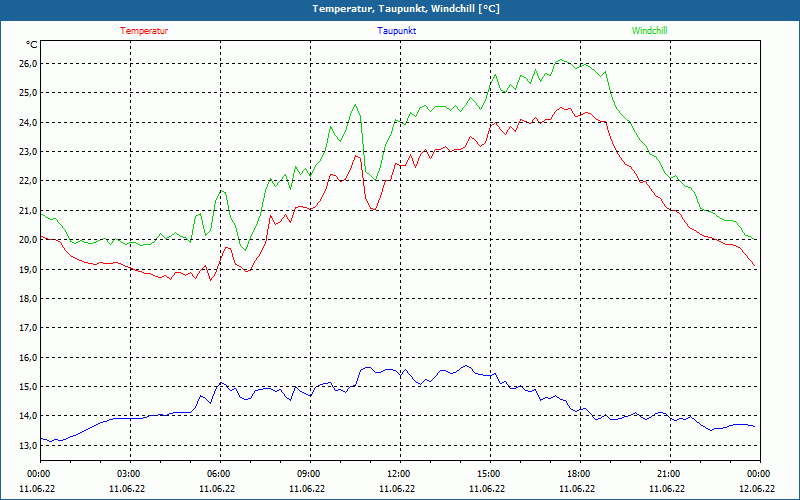
Task: Click the 26,0 y-axis value
Action: (x=29, y=63)
